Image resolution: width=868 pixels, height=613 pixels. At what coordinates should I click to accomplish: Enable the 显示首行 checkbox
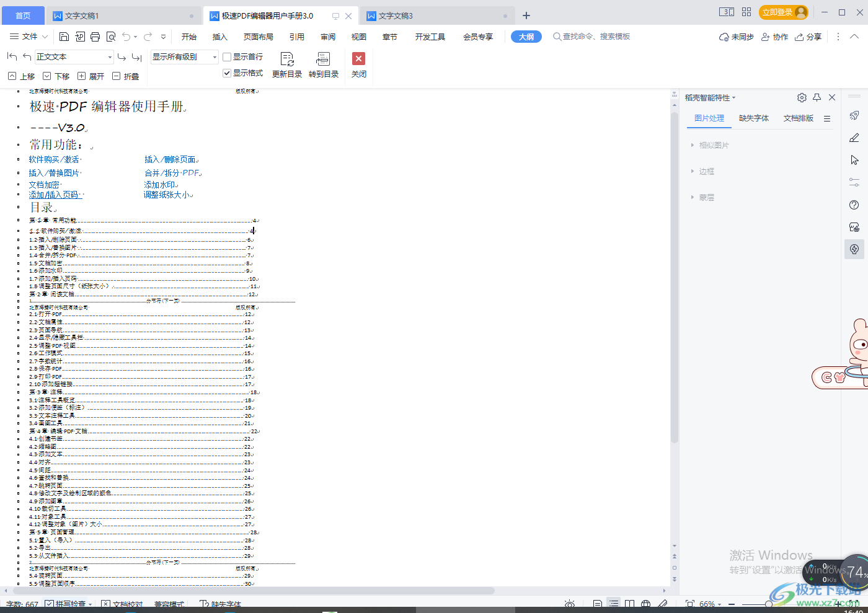pyautogui.click(x=227, y=57)
